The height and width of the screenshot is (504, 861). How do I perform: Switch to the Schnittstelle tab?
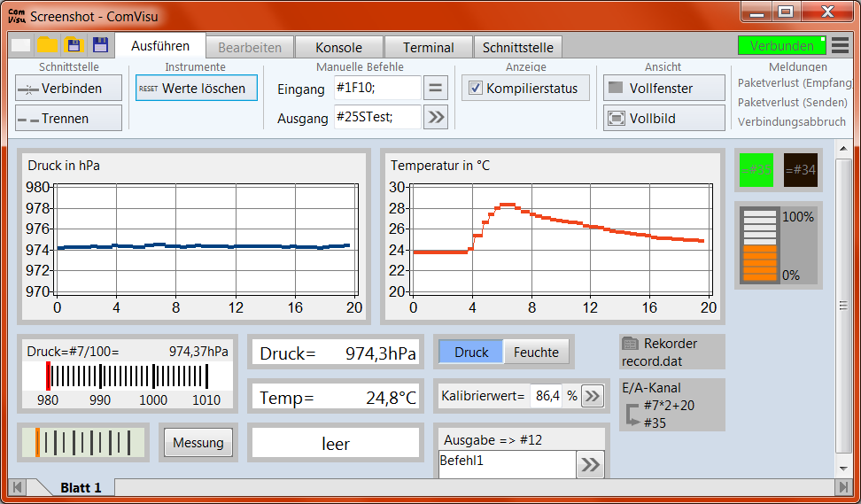518,48
